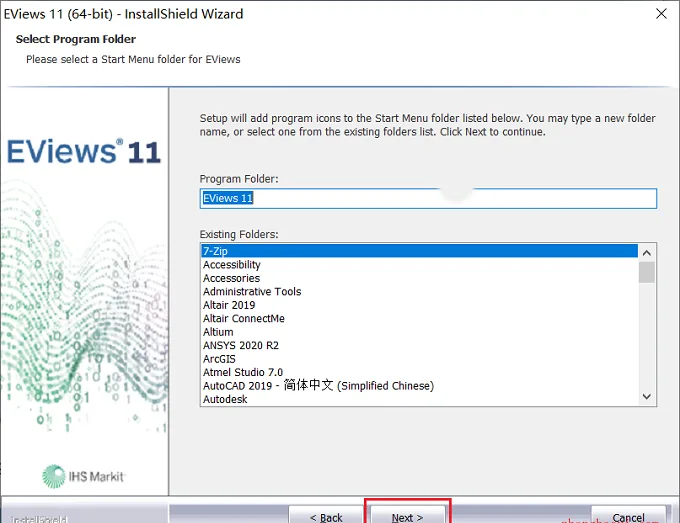Close the InstallShield Wizard window
Image resolution: width=680 pixels, height=523 pixels.
coord(661,14)
